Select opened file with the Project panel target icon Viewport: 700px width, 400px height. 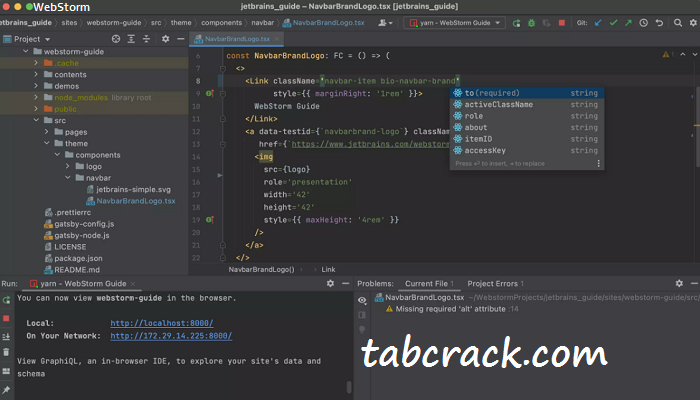[116, 39]
